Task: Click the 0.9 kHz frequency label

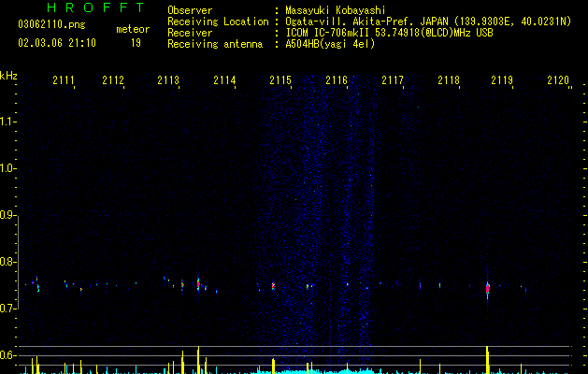Action: (x=7, y=215)
